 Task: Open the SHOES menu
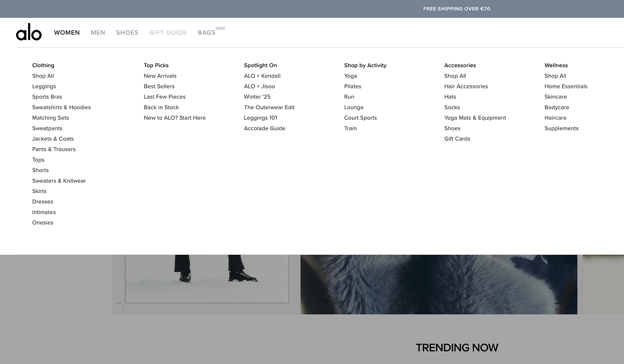(x=127, y=32)
